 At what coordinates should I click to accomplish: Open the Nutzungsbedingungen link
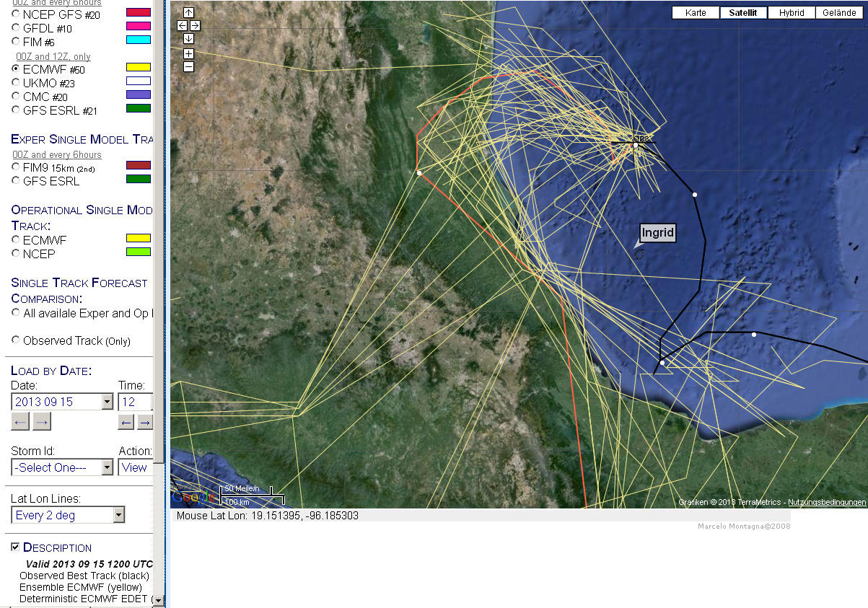click(x=826, y=502)
